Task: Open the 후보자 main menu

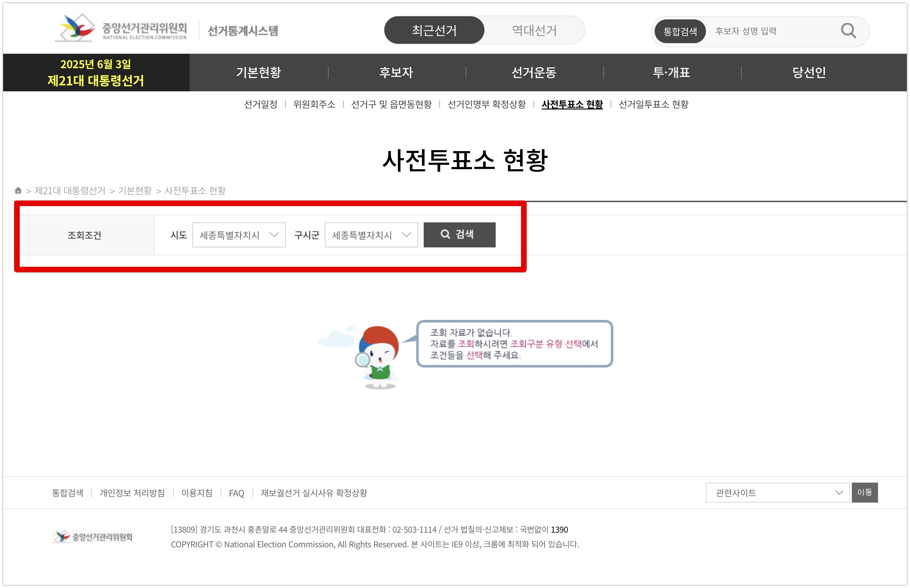Action: 396,72
